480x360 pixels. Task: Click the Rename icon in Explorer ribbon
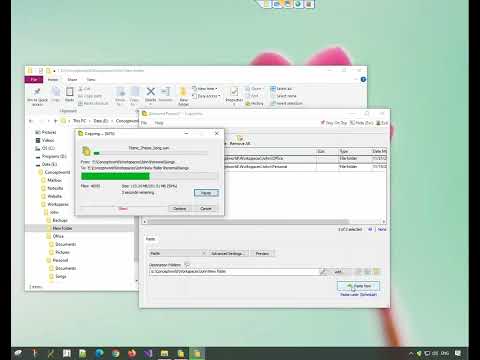coord(165,94)
